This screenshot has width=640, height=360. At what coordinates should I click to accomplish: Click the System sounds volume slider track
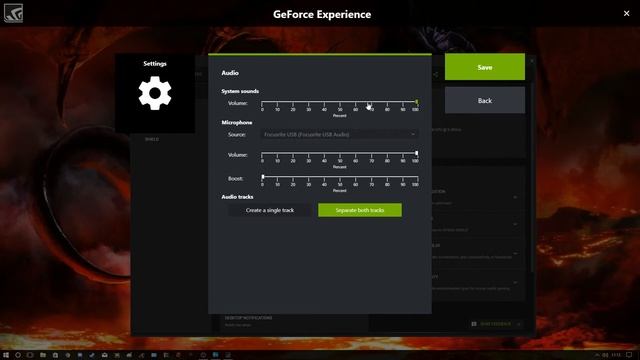pyautogui.click(x=340, y=102)
